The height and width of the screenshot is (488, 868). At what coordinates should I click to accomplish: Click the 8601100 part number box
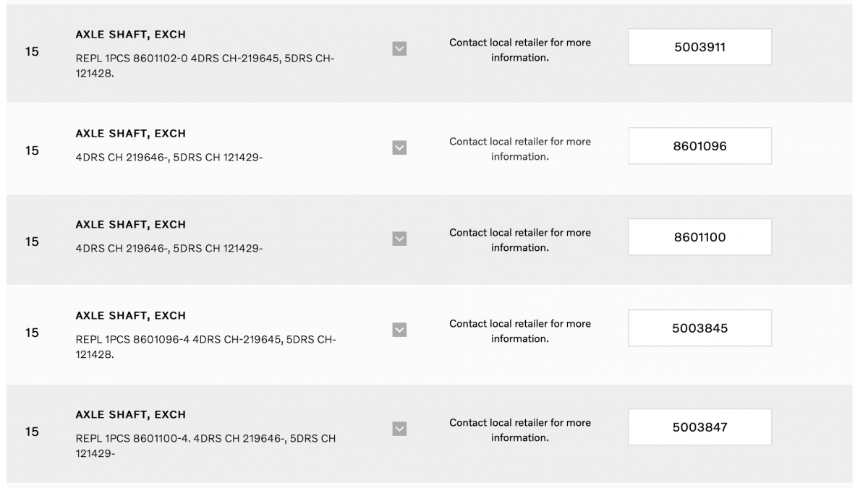click(699, 236)
